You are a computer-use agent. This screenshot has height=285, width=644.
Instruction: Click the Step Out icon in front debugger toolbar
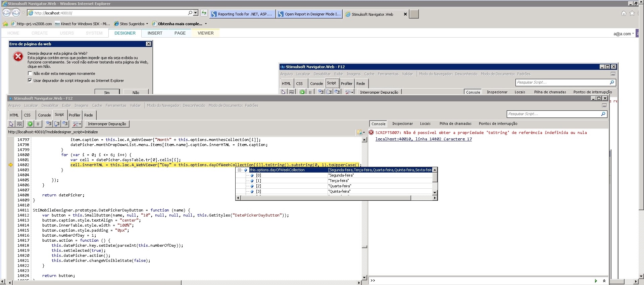pyautogui.click(x=65, y=124)
